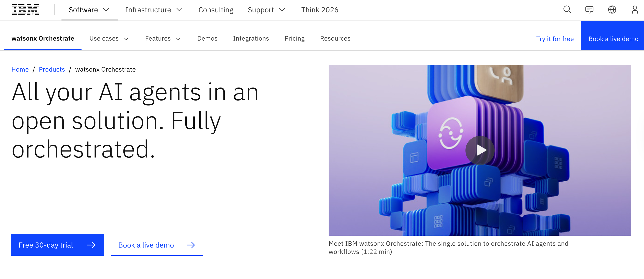Select the Consulting menu item

tap(215, 10)
